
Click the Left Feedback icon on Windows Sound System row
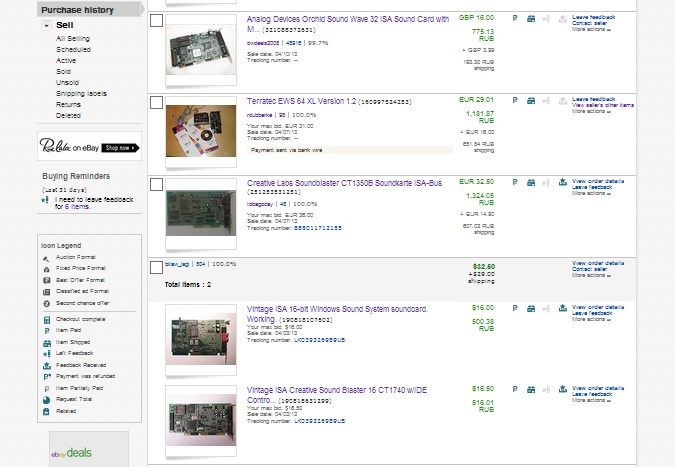546,308
